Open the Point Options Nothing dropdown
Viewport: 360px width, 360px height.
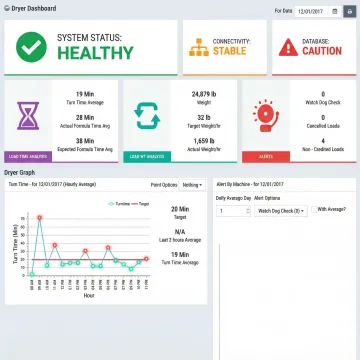pyautogui.click(x=192, y=185)
